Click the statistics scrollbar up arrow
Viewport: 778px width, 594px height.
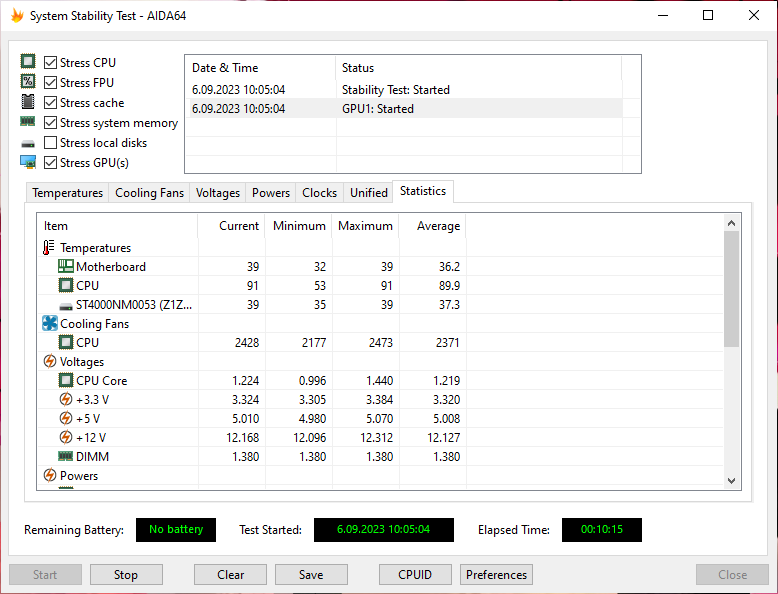tap(731, 223)
